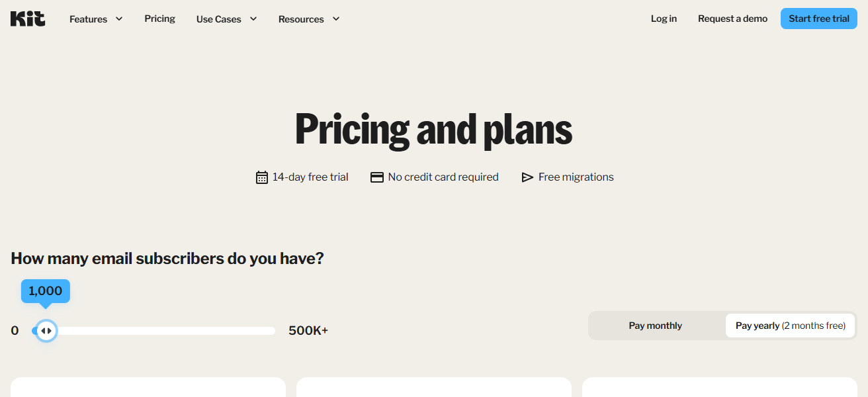This screenshot has width=868, height=397.
Task: Click the chevron next to Features
Action: coord(119,19)
